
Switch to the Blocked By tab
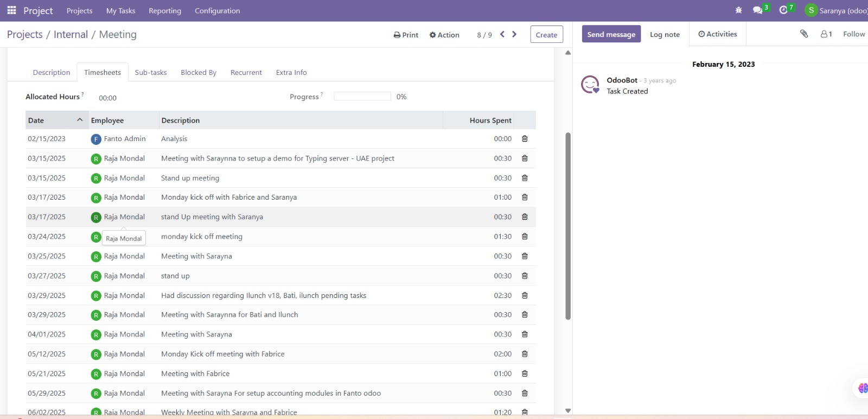tap(199, 72)
